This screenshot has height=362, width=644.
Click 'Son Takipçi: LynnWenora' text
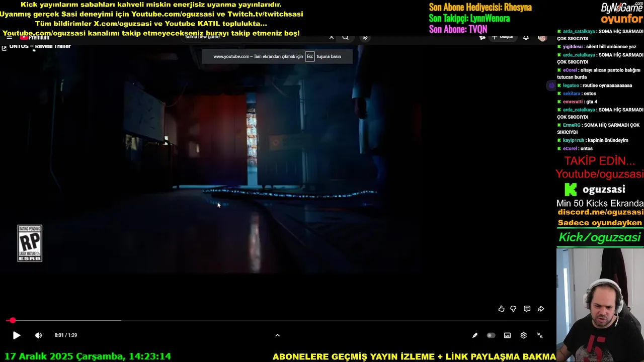(x=469, y=19)
